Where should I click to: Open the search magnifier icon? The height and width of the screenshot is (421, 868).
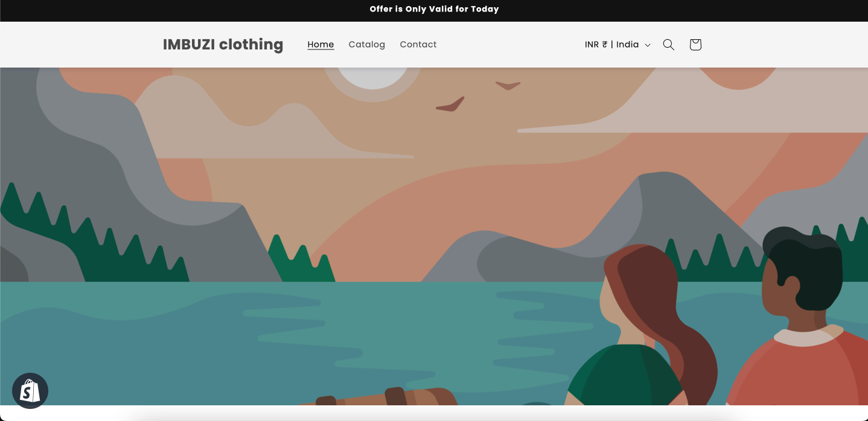click(668, 45)
